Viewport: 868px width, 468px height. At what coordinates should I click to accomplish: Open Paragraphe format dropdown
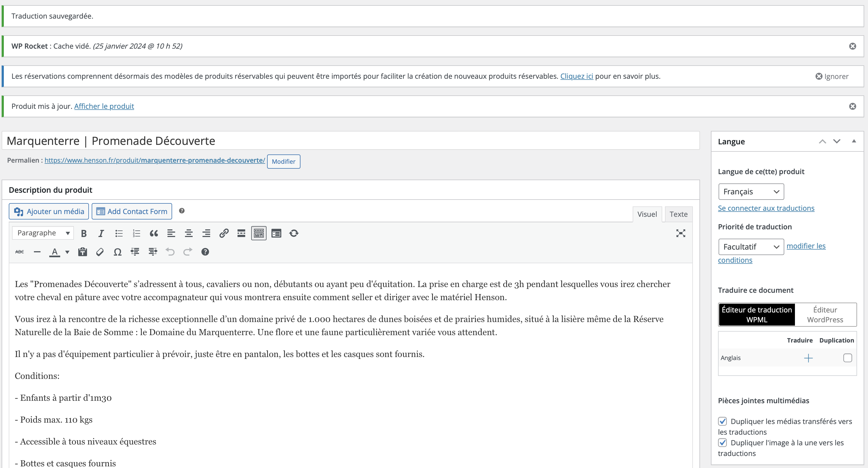[x=43, y=233]
